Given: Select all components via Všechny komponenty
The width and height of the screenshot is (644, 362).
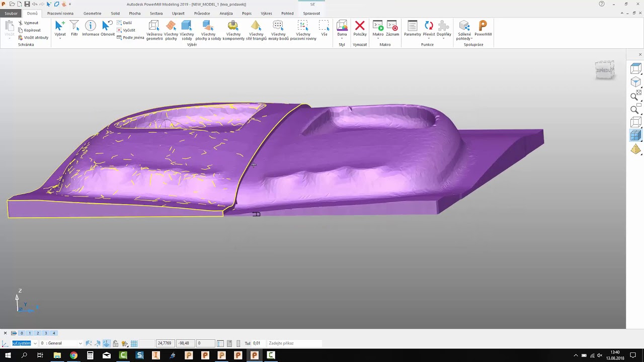Looking at the screenshot, I should (x=233, y=30).
